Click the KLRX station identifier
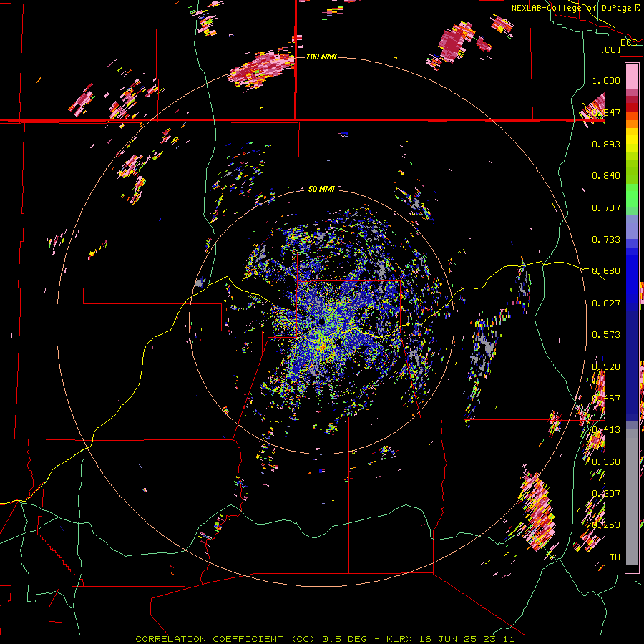This screenshot has width=644, height=644. tap(399, 639)
